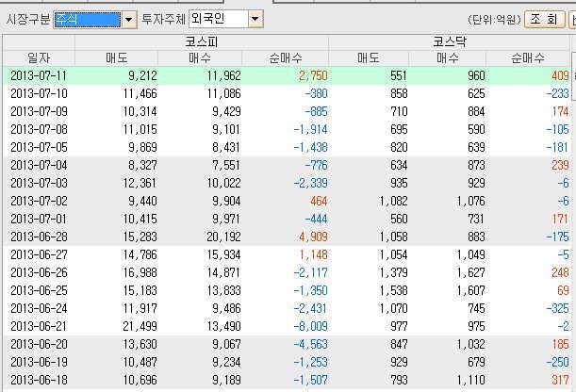
Task: Click the 20,192 buy value
Action: coord(223,237)
